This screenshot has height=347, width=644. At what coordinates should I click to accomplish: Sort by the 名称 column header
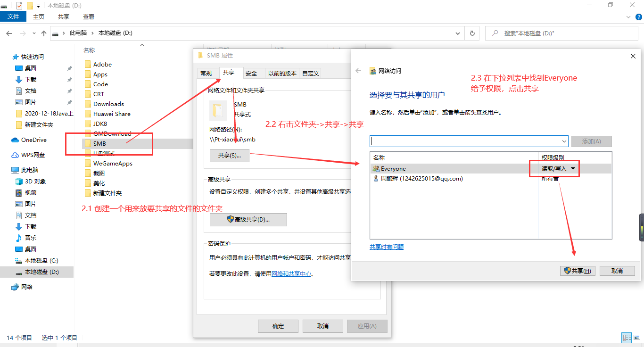(89, 50)
